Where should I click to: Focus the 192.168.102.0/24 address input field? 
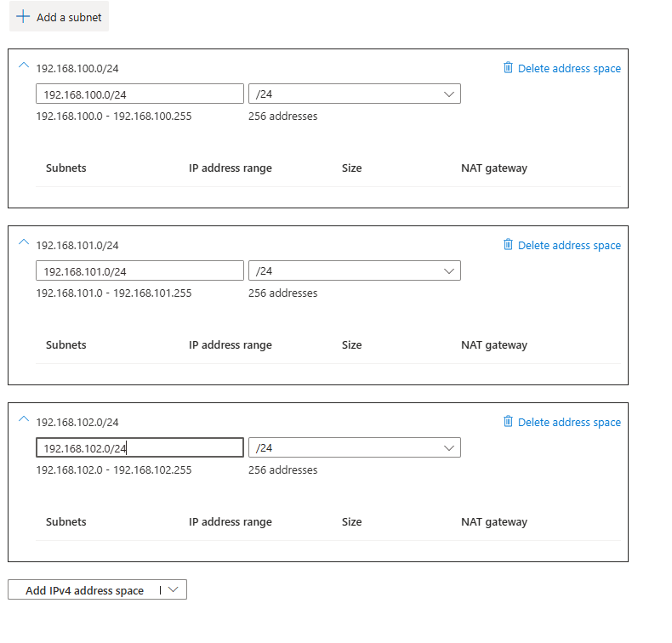point(140,447)
